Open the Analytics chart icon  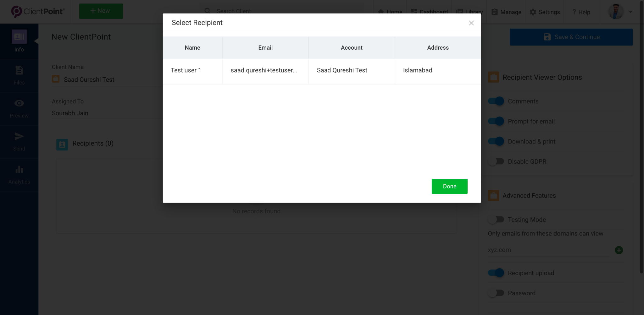[x=19, y=170]
